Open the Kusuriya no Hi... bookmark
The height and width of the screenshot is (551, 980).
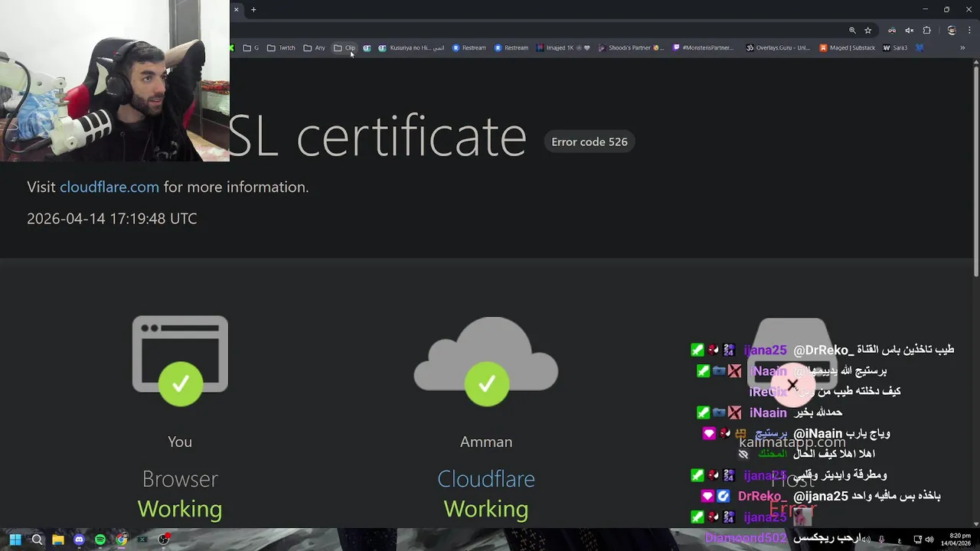411,47
